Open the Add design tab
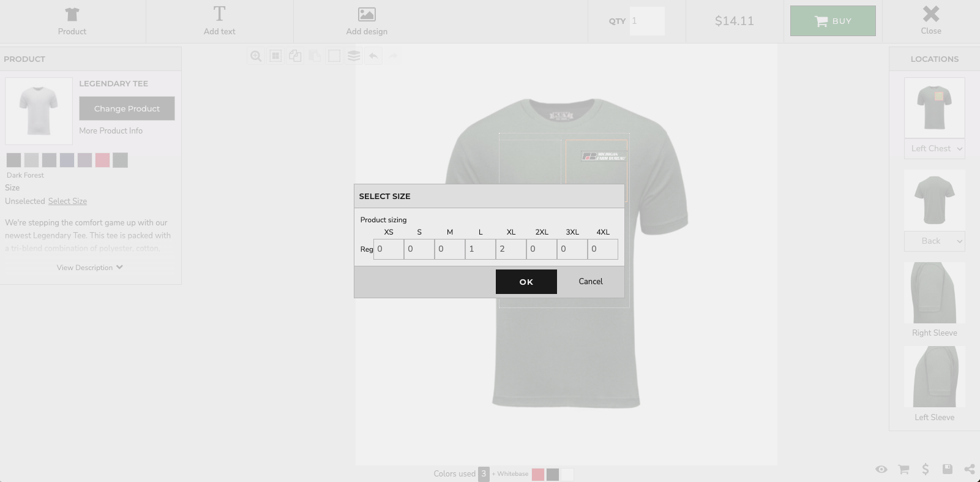Image resolution: width=980 pixels, height=482 pixels. 367,21
